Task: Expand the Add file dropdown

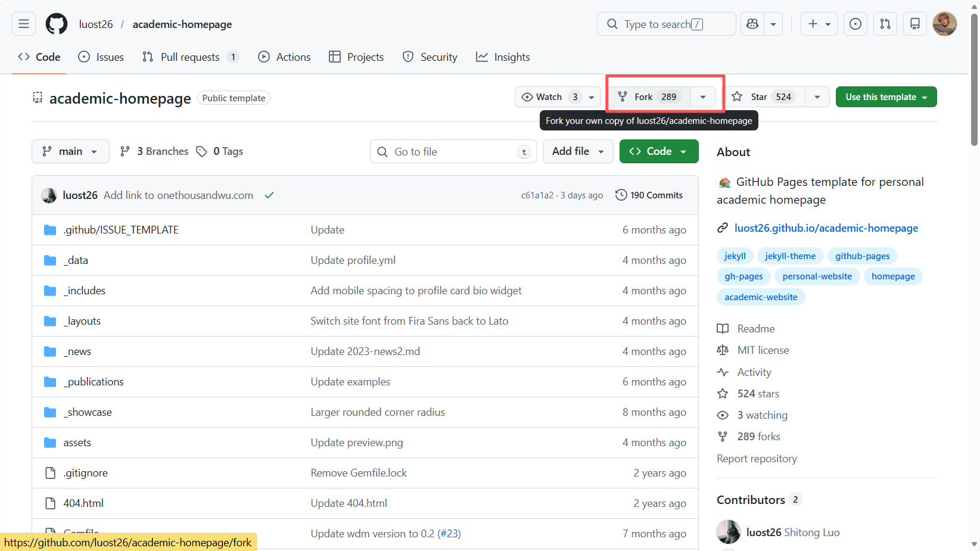Action: tap(578, 151)
